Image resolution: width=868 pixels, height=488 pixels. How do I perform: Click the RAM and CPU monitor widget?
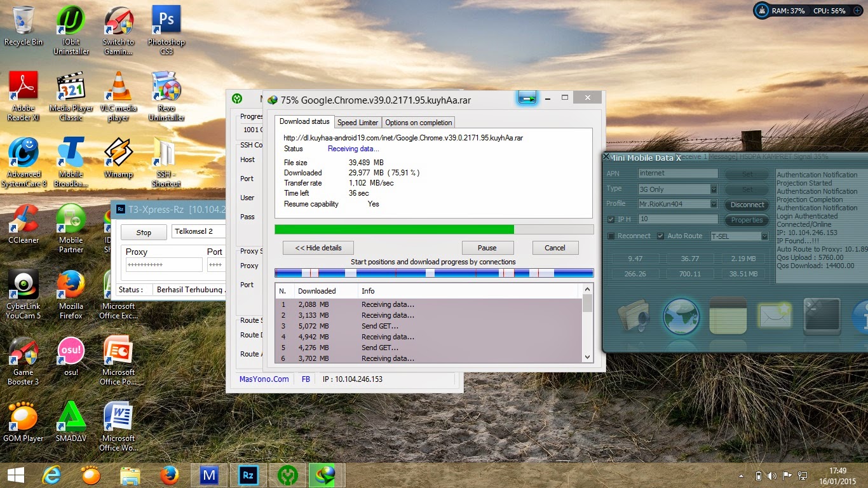(x=808, y=11)
